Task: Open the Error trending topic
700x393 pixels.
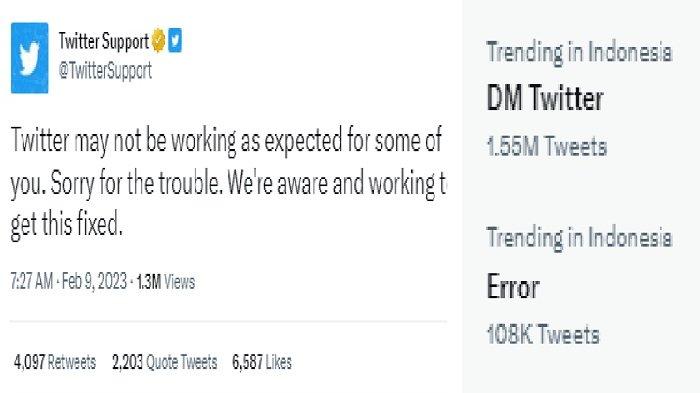Action: tap(513, 287)
